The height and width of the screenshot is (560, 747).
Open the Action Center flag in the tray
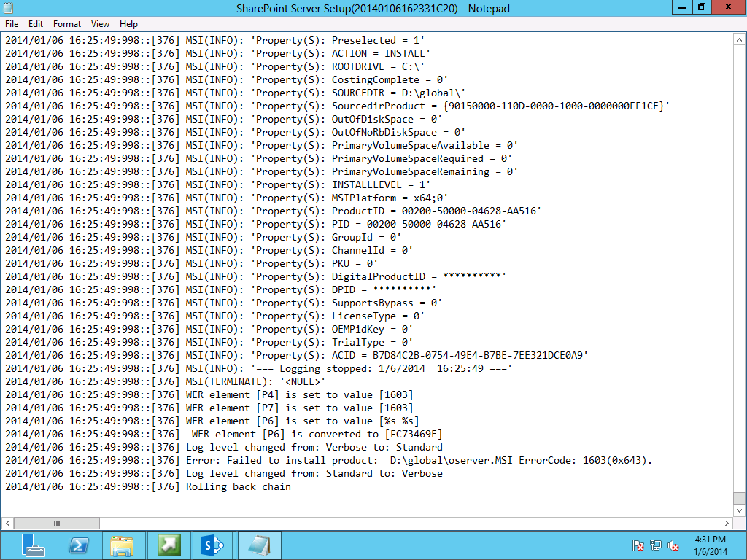tap(637, 545)
